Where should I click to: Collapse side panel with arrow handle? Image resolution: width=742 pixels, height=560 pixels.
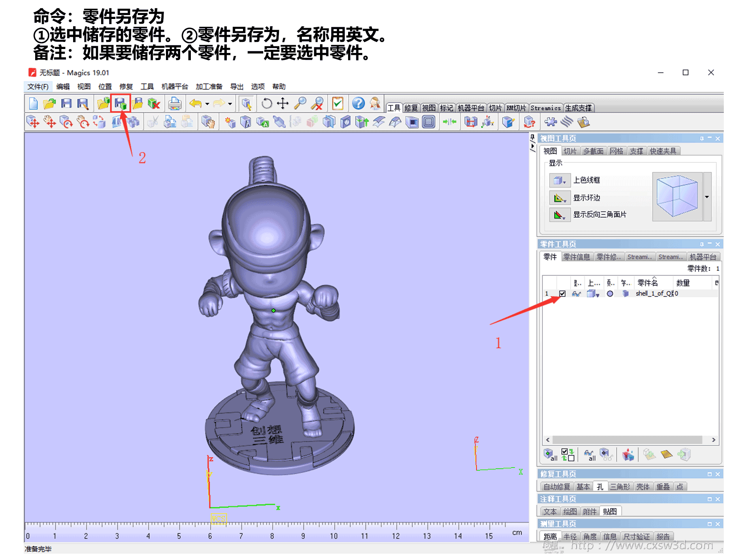[533, 146]
